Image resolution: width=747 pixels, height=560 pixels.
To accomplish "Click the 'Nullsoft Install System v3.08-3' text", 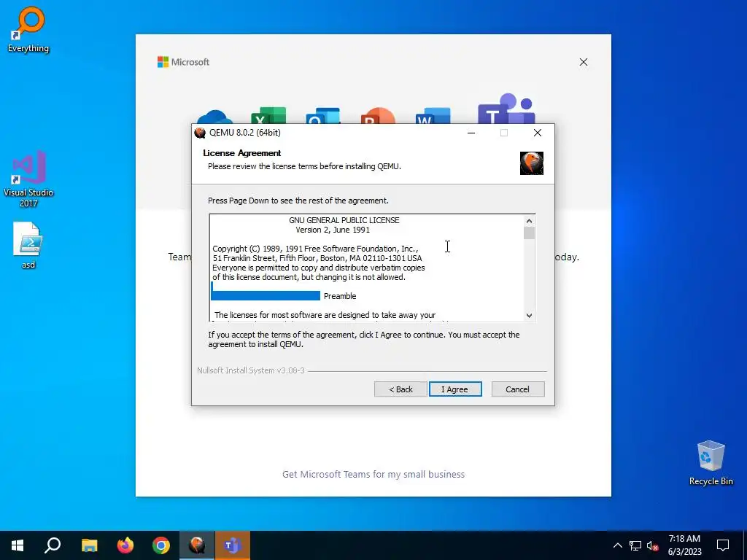I will 251,370.
